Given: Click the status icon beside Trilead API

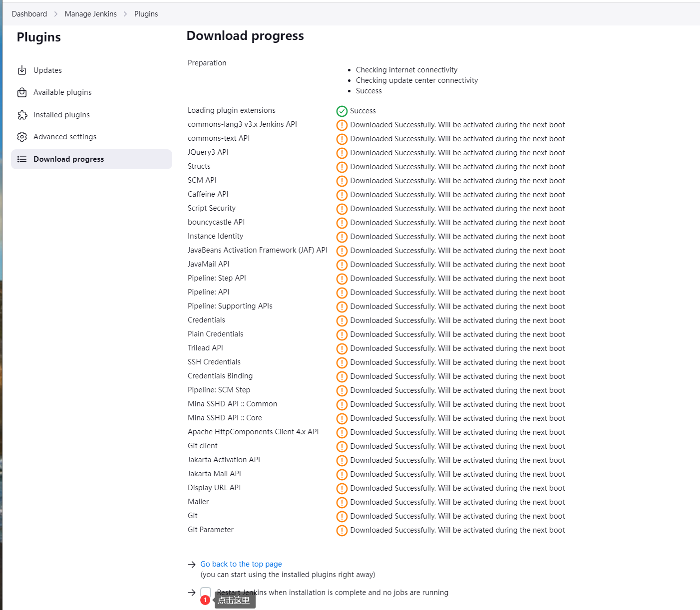Looking at the screenshot, I should coord(342,348).
